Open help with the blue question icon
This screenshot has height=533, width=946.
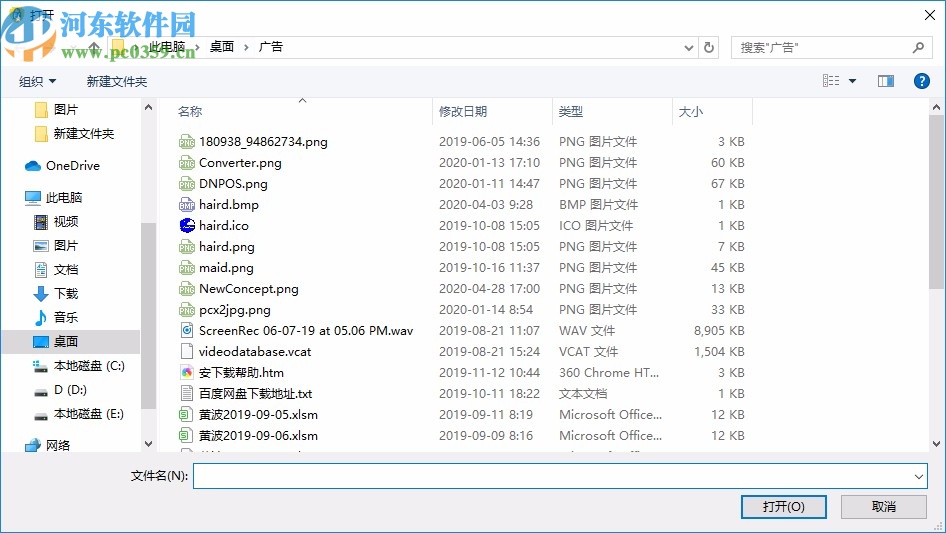[x=921, y=81]
